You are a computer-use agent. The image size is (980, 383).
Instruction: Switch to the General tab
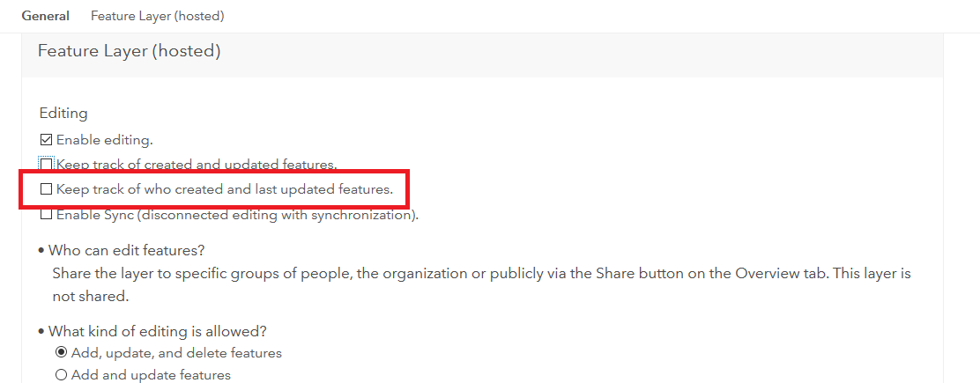pyautogui.click(x=46, y=16)
